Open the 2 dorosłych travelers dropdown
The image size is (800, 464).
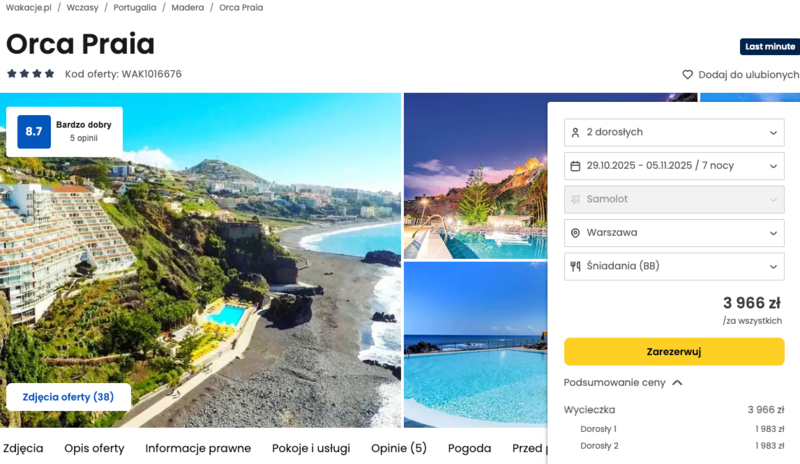[x=673, y=132]
